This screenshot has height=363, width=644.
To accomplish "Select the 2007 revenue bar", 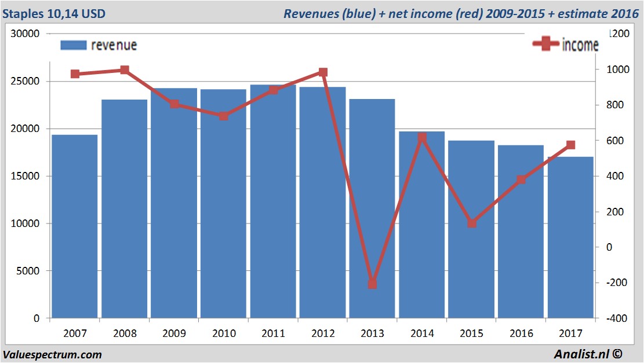I will pyautogui.click(x=75, y=226).
